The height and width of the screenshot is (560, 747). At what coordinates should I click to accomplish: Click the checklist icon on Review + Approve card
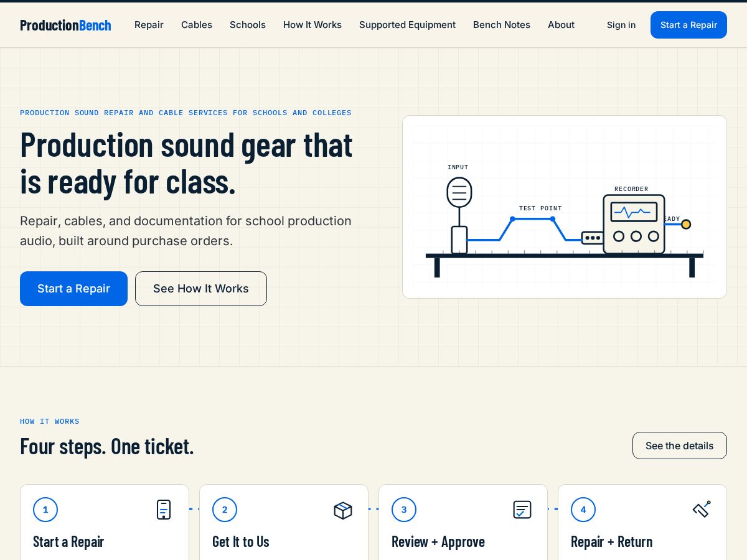(x=522, y=510)
